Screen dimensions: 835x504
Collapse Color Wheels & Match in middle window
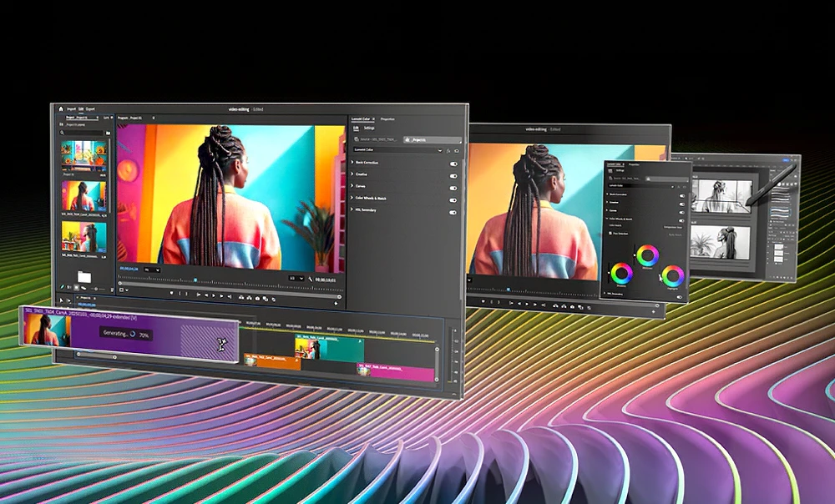coord(606,219)
